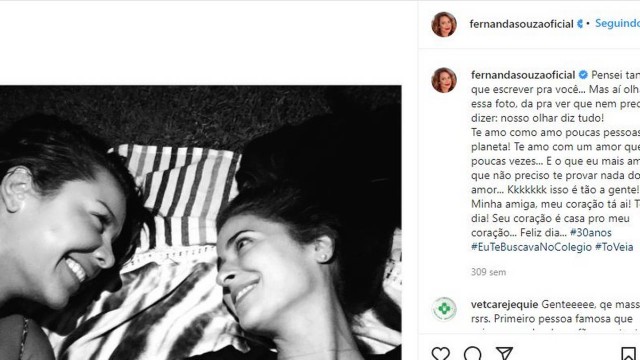Image resolution: width=640 pixels, height=360 pixels.
Task: Open the profile avatar beside the caption
Action: [x=444, y=80]
